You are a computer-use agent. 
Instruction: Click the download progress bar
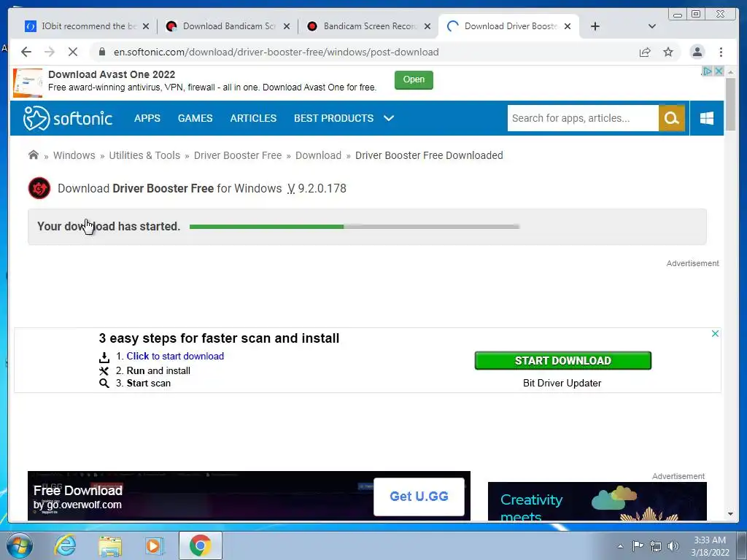click(x=355, y=227)
